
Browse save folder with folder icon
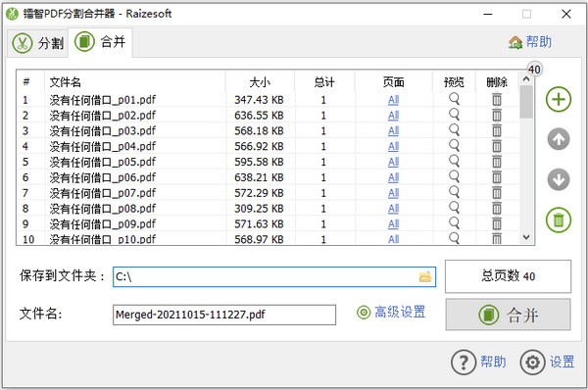coord(425,276)
